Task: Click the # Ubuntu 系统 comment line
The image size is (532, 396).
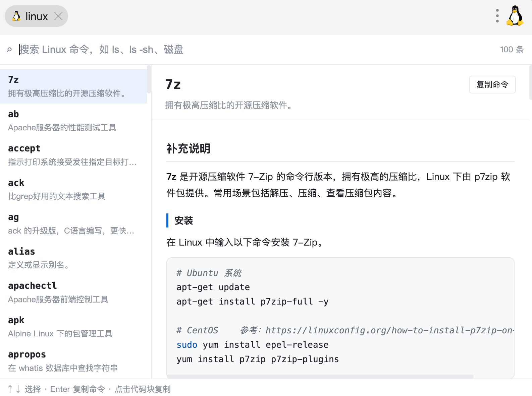Action: pos(209,273)
